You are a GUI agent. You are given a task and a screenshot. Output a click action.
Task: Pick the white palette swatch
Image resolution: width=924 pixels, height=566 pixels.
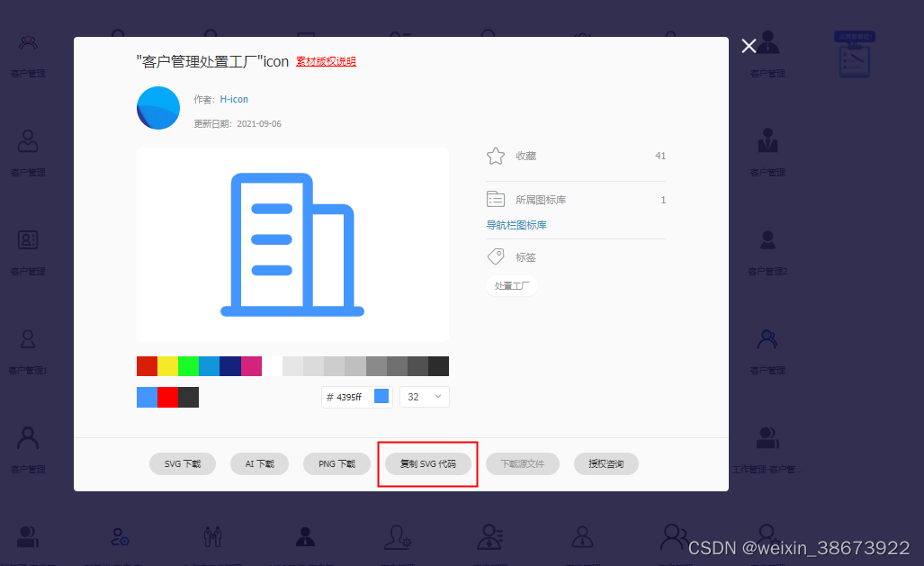click(x=273, y=366)
